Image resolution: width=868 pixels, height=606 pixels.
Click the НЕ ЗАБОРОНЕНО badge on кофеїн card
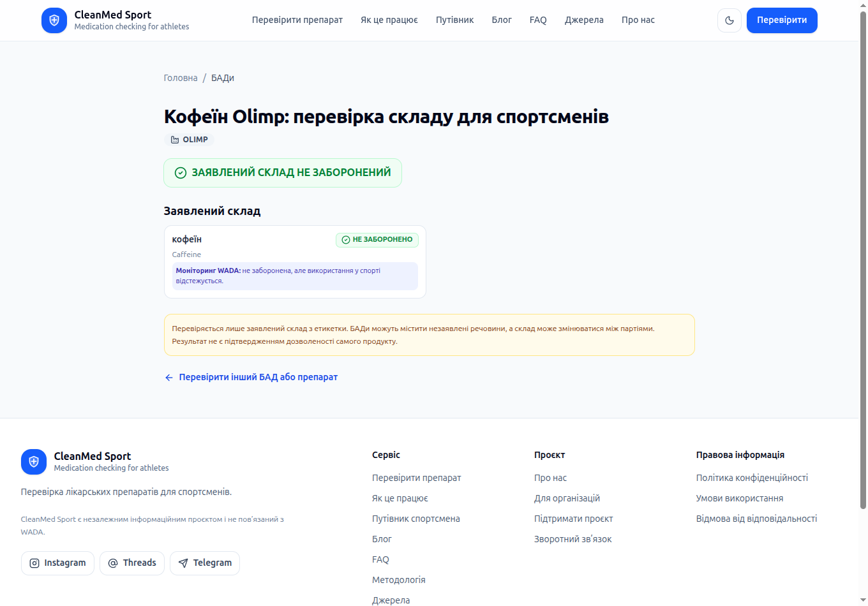[x=377, y=240]
